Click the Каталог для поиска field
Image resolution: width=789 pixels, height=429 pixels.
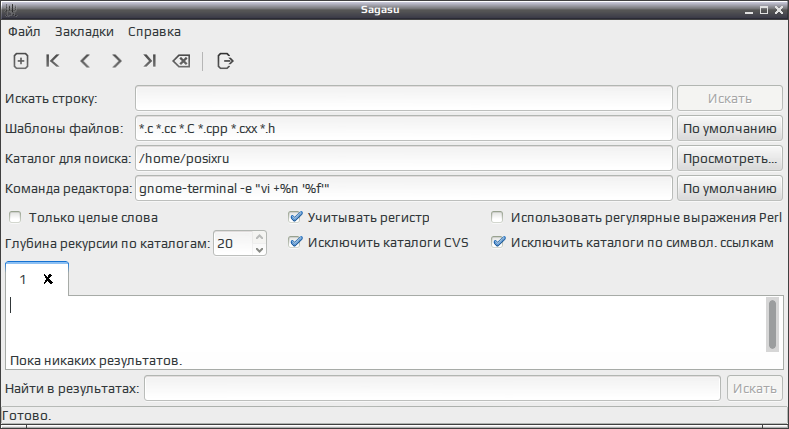[x=404, y=158]
